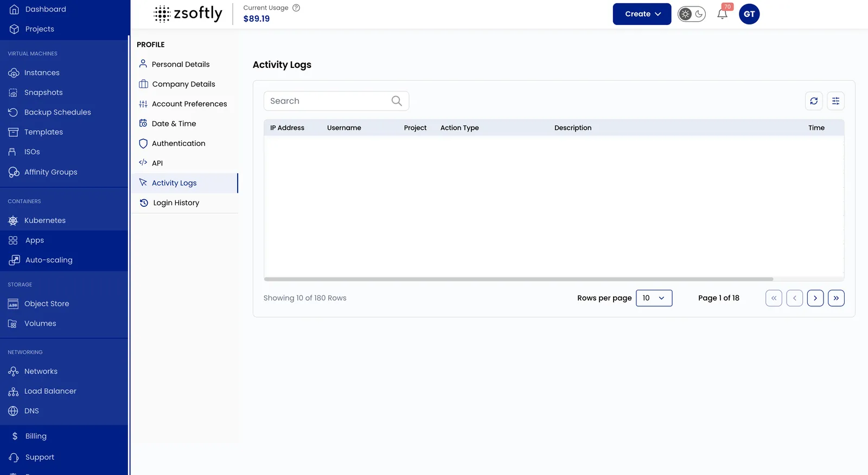
Task: Open the Date & Time section
Action: coord(184,124)
